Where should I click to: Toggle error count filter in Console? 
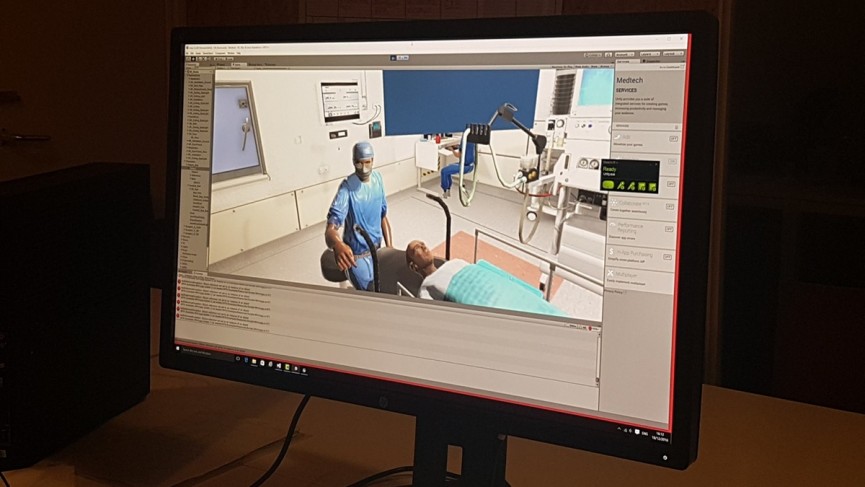coord(593,328)
